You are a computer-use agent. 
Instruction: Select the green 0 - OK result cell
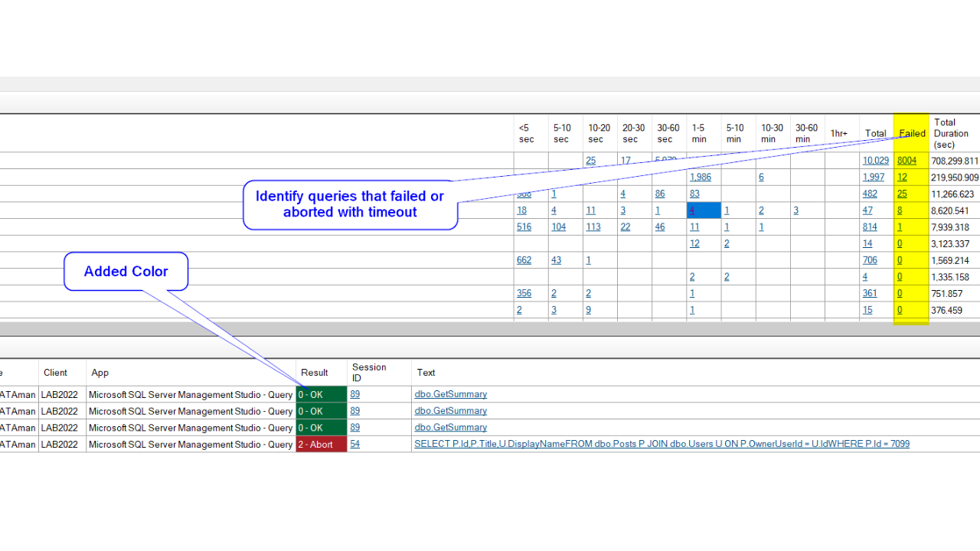point(320,394)
